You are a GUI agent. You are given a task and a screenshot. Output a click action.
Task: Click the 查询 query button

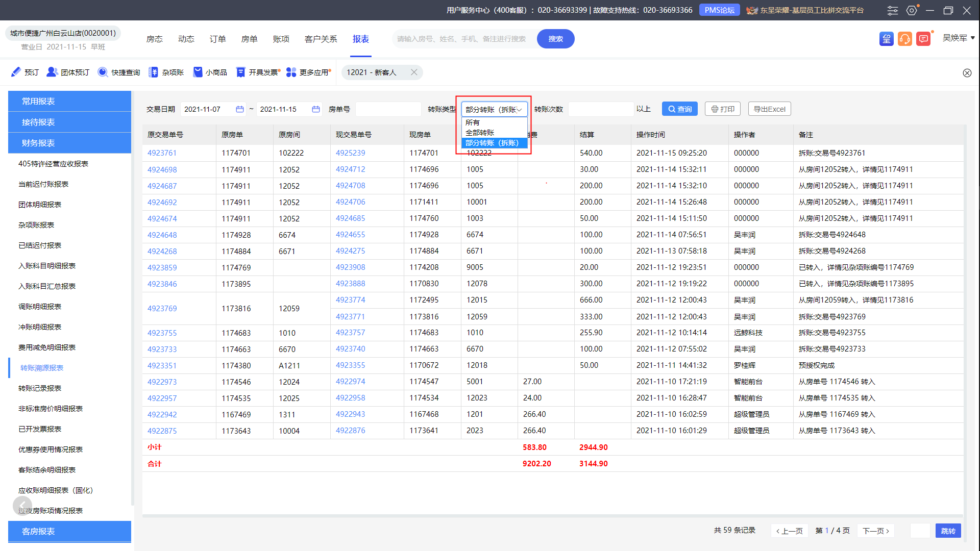679,109
